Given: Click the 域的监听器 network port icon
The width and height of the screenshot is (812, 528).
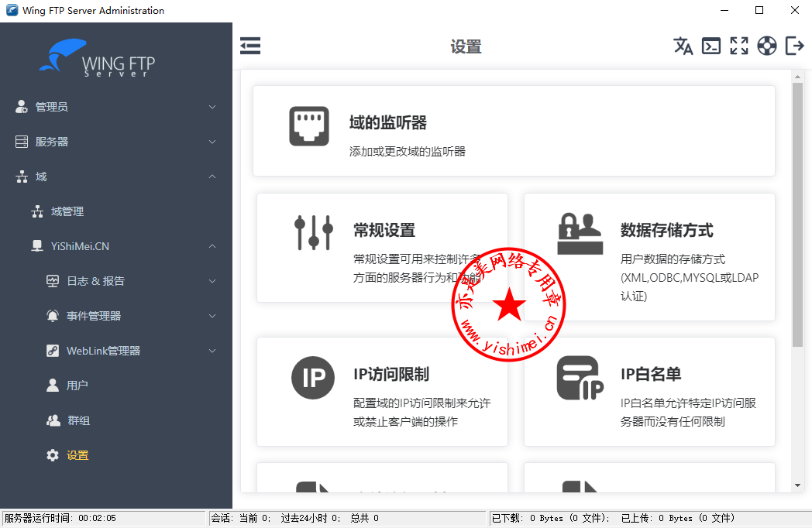Looking at the screenshot, I should click(x=309, y=126).
